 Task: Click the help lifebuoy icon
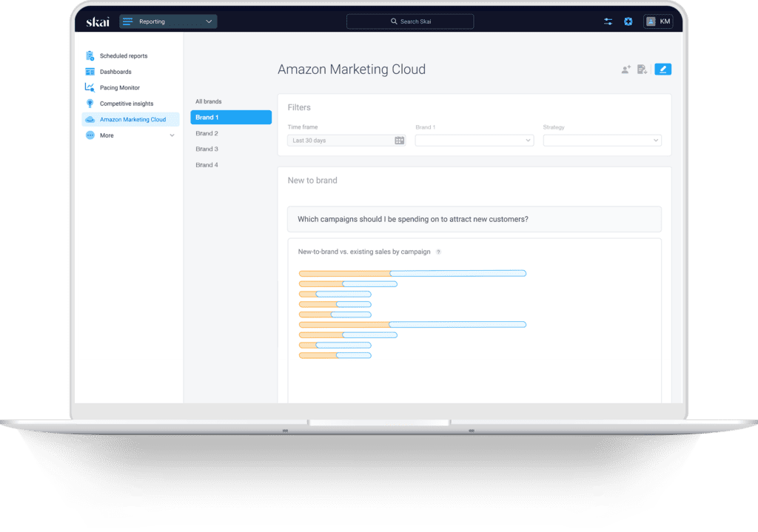(x=628, y=21)
